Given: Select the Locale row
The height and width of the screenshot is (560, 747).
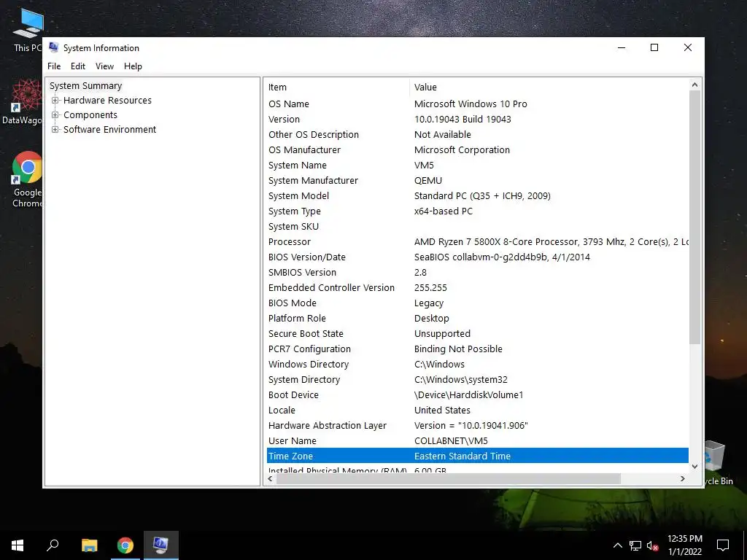Looking at the screenshot, I should tap(477, 410).
